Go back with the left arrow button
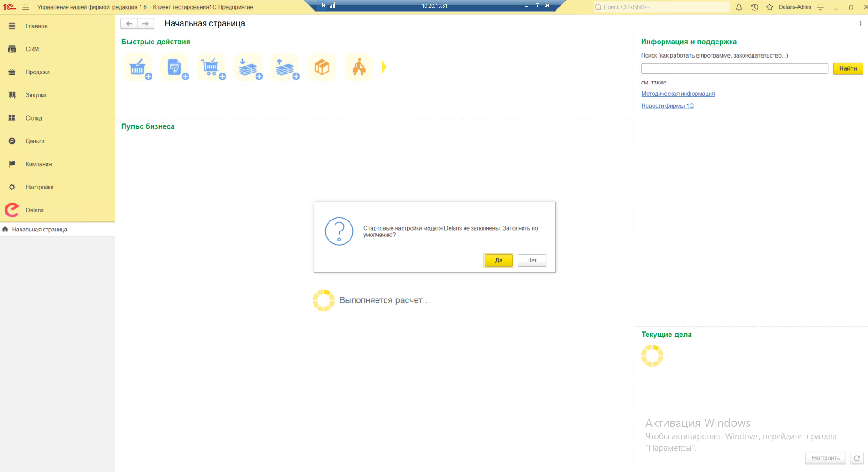Screen dimensions: 868x472 coord(129,24)
